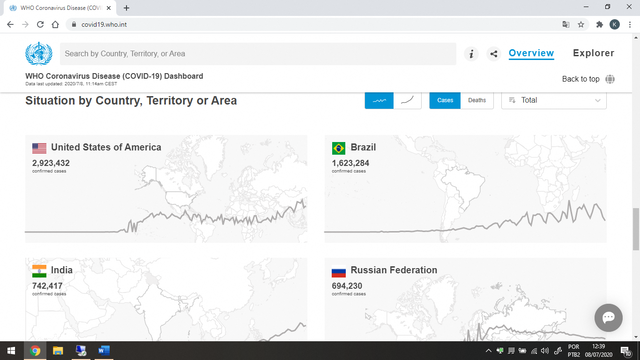The width and height of the screenshot is (640, 360).
Task: Click the Russian Federation flag icon
Action: (338, 272)
